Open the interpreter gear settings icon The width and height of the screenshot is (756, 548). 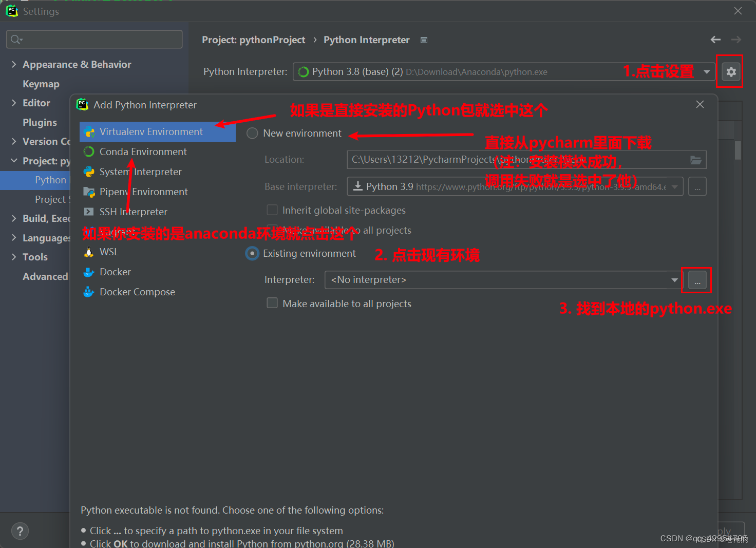click(731, 72)
